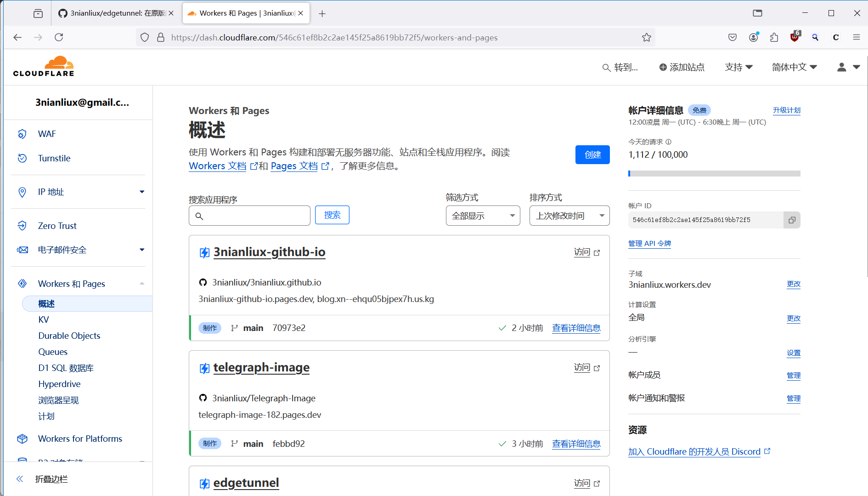The height and width of the screenshot is (496, 868).
Task: Open the WAF shield icon
Action: (x=22, y=134)
